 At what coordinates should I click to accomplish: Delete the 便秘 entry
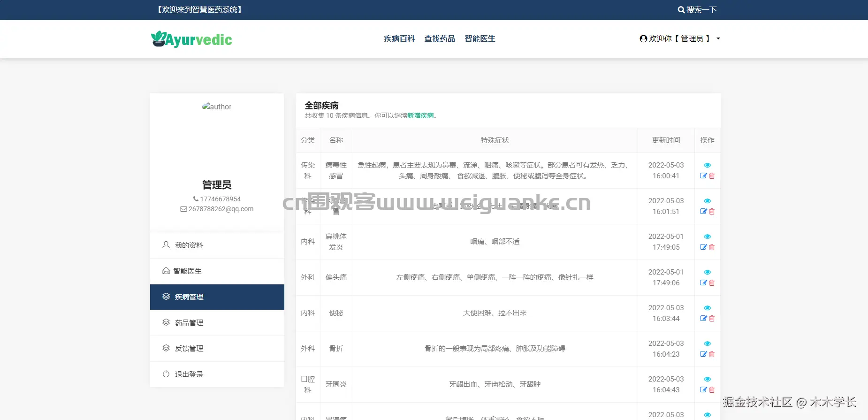coord(712,318)
